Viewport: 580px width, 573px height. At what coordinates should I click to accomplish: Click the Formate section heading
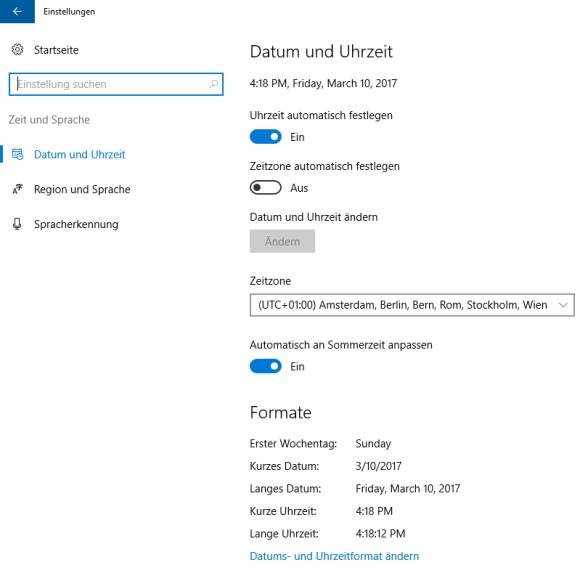tap(281, 412)
